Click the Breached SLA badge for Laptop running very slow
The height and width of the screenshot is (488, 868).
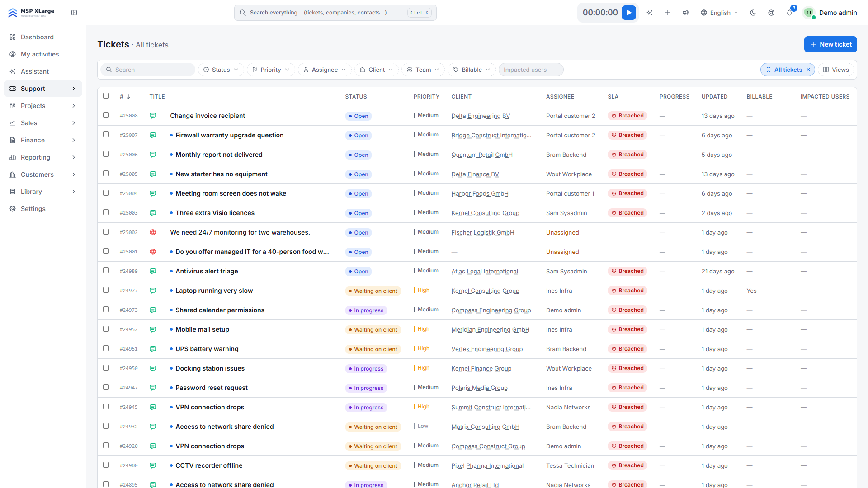[x=627, y=291]
